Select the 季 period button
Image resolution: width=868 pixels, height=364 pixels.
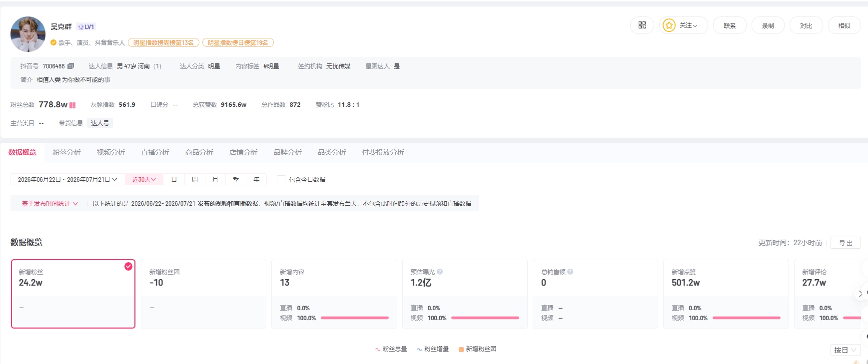tap(236, 179)
